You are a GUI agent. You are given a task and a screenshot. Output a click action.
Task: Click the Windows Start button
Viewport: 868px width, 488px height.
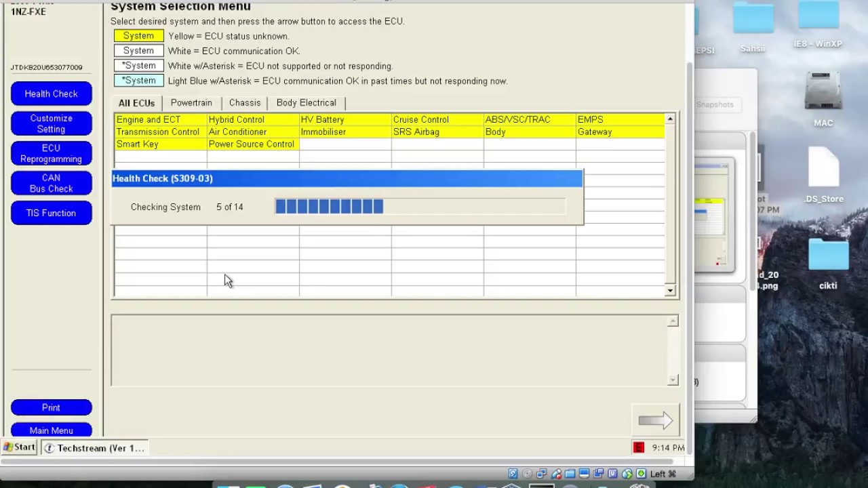(x=19, y=447)
